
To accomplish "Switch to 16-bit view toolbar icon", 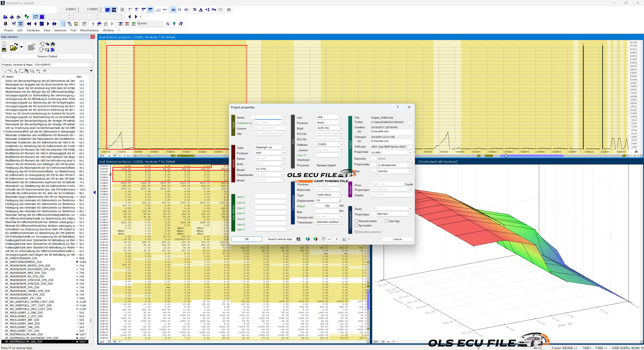I will tap(137, 10).
